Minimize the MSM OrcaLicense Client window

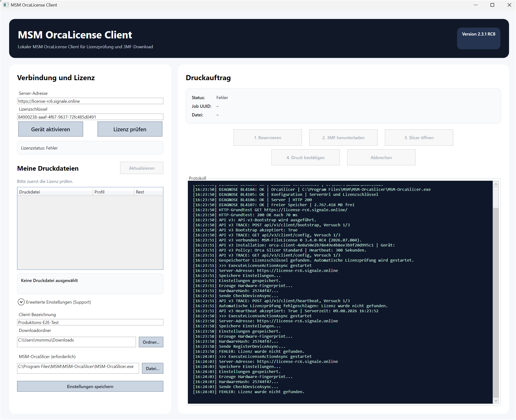476,5
